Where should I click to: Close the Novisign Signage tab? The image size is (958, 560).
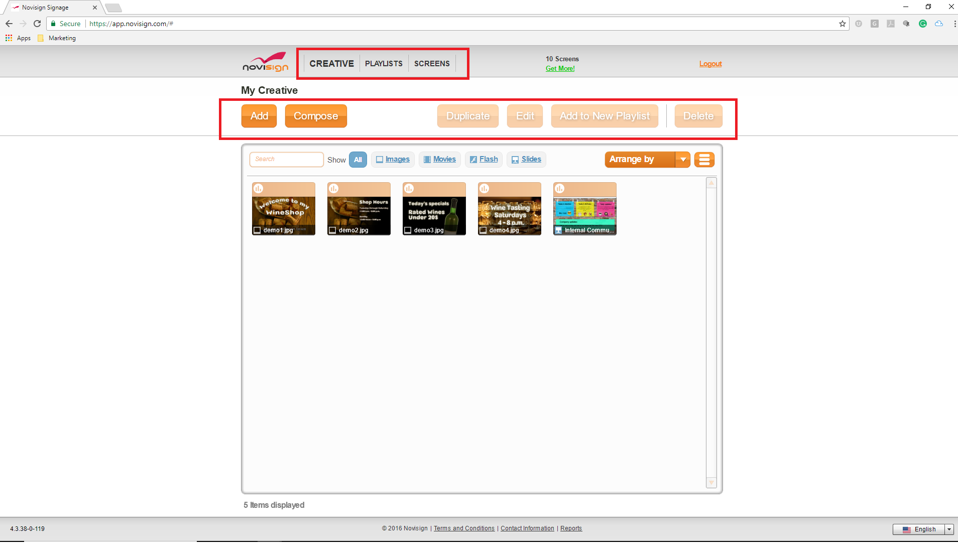coord(95,8)
